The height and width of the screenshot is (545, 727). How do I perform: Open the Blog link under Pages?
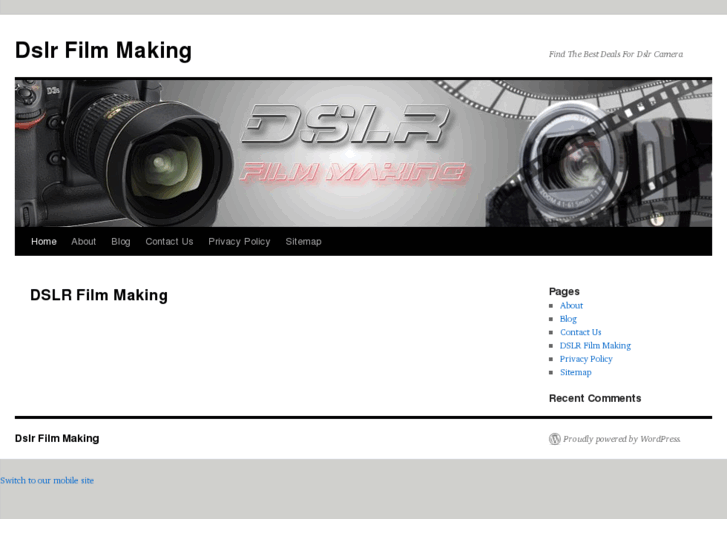(x=568, y=319)
